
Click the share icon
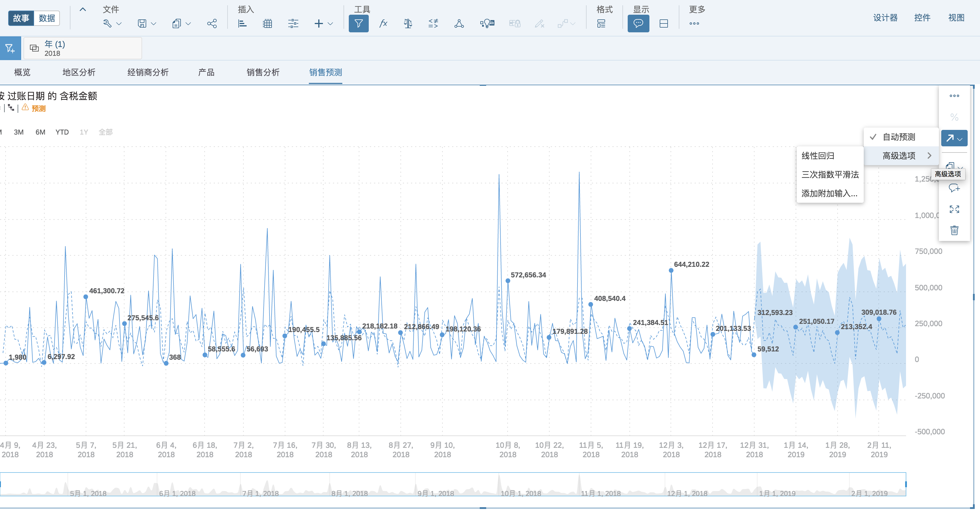[x=212, y=24]
